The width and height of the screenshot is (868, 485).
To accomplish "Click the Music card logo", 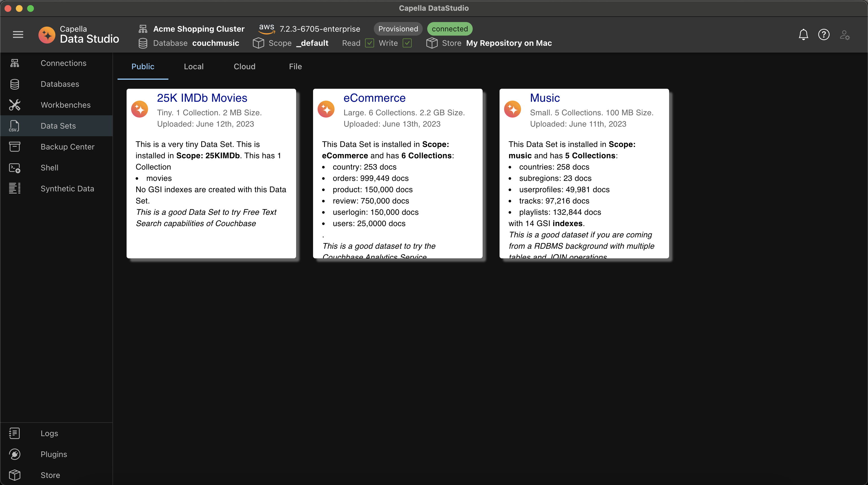I will point(513,109).
